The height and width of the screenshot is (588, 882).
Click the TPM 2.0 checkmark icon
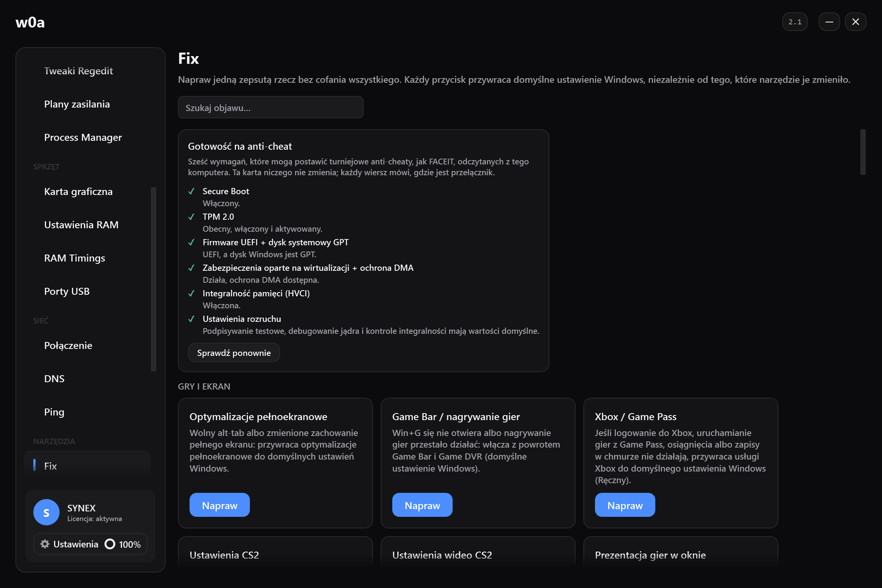[x=191, y=217]
